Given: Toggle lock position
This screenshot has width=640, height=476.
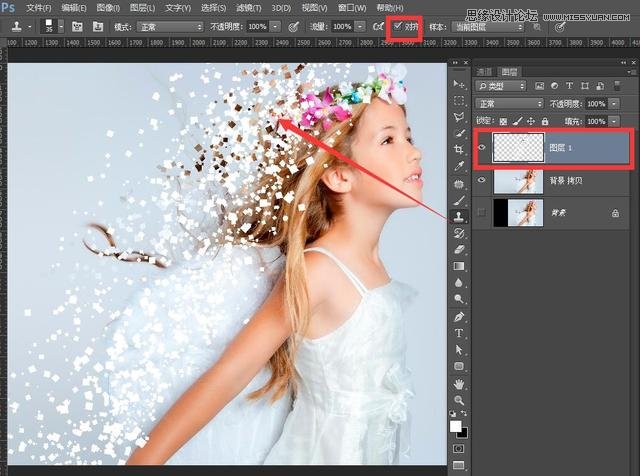Looking at the screenshot, I should click(531, 121).
